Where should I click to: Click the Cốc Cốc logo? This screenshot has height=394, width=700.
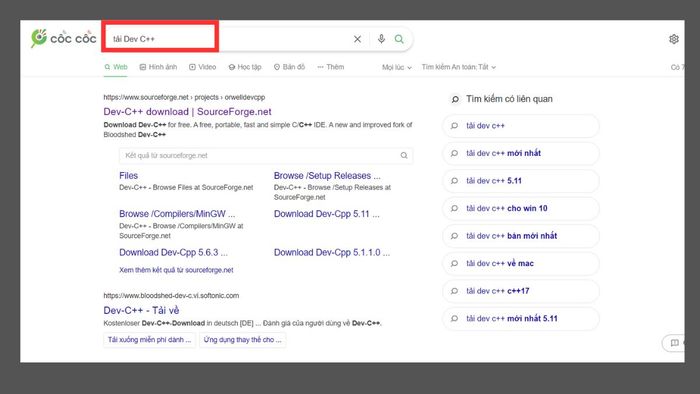pos(63,38)
